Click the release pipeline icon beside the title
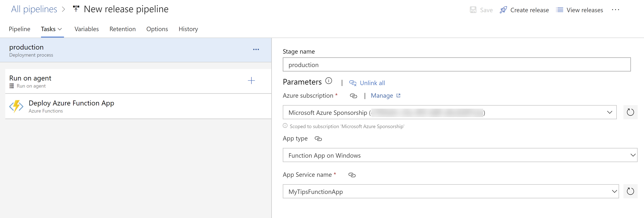This screenshot has width=644, height=218. pos(76,9)
